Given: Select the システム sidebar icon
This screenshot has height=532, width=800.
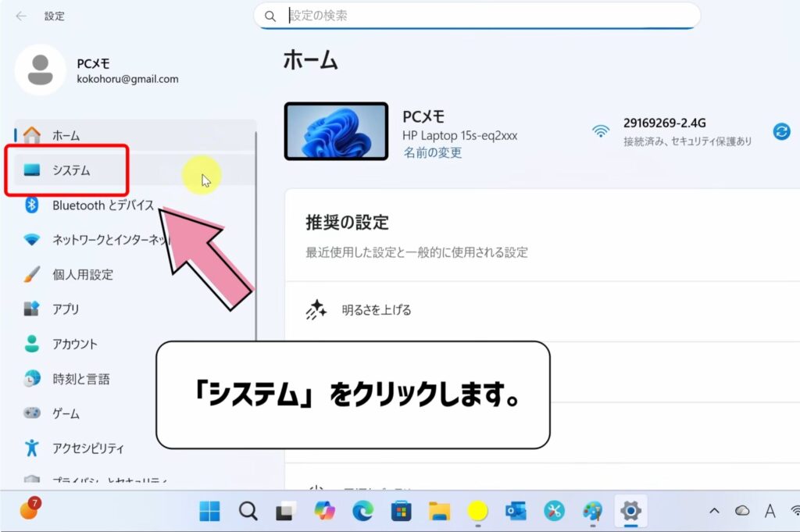Looking at the screenshot, I should pos(33,170).
